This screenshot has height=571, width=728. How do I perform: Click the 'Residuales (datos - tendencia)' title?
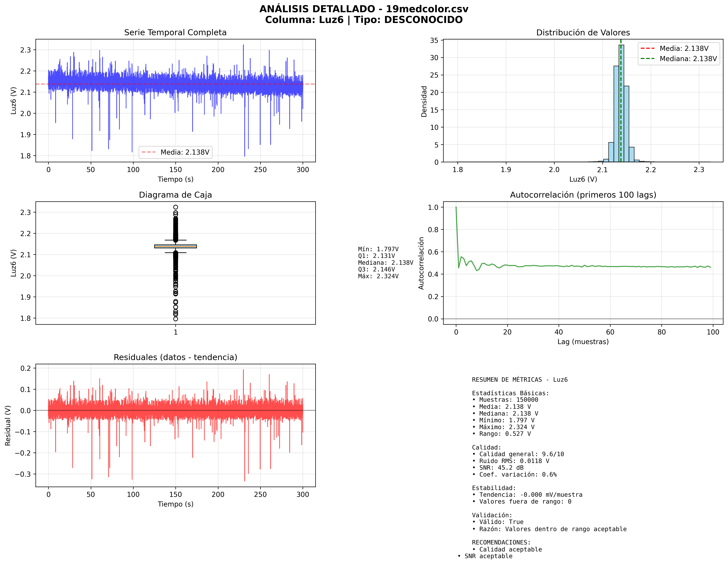click(x=175, y=357)
